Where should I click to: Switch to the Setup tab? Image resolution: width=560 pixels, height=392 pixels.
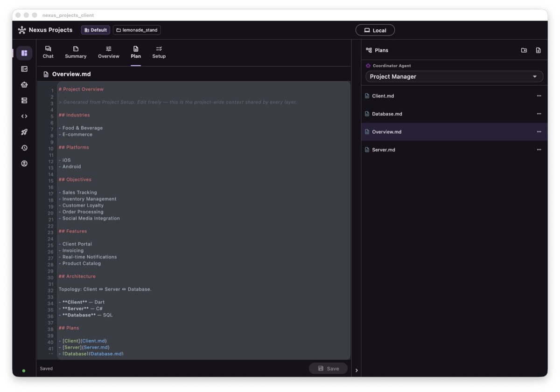coord(159,52)
